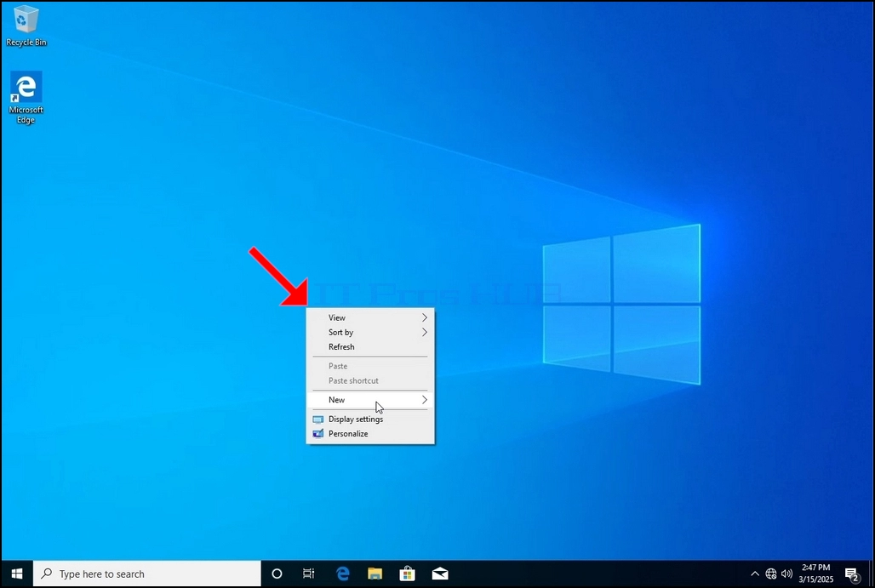Click the taskbar clock and date
The height and width of the screenshot is (588, 875).
[x=816, y=574]
